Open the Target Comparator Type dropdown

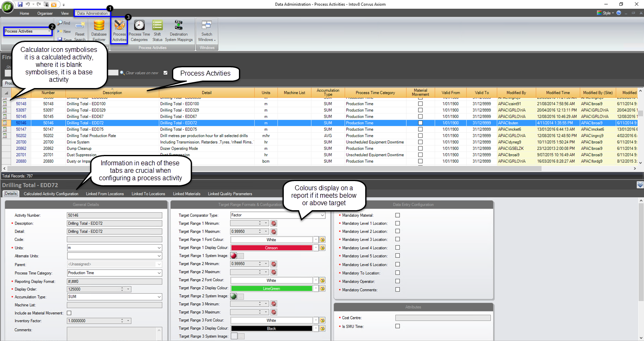tap(322, 215)
